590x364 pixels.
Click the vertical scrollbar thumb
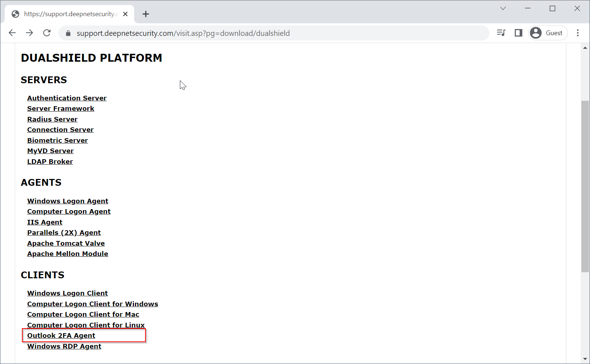pyautogui.click(x=585, y=186)
